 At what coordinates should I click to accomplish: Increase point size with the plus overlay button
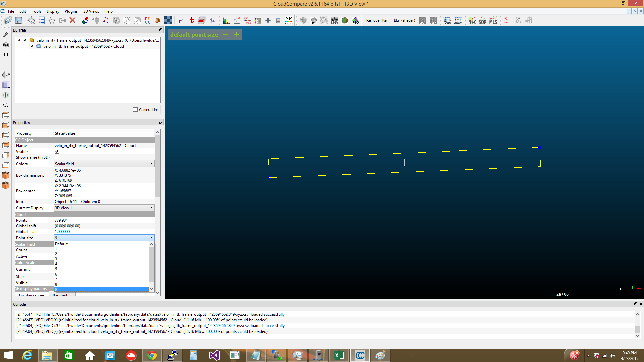tap(236, 34)
